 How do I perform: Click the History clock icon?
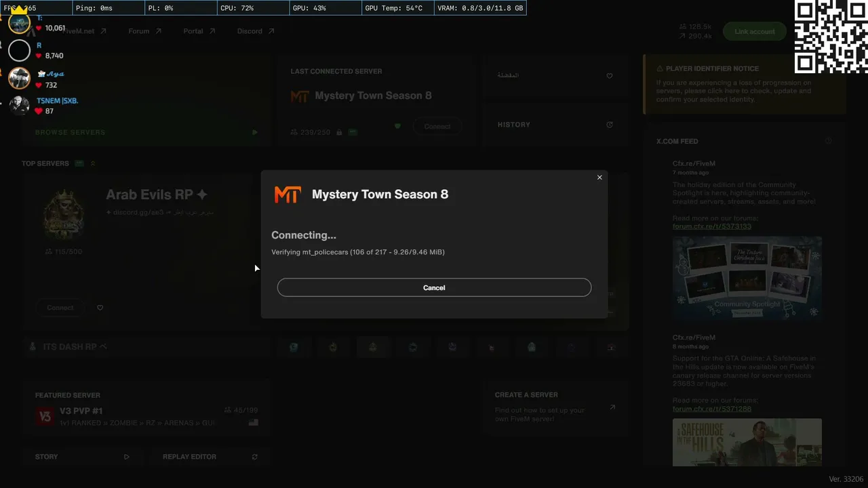(610, 125)
